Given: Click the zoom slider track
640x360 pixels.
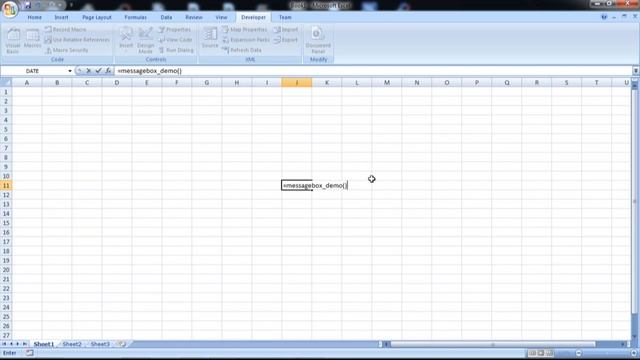Looking at the screenshot, I should pyautogui.click(x=606, y=353).
